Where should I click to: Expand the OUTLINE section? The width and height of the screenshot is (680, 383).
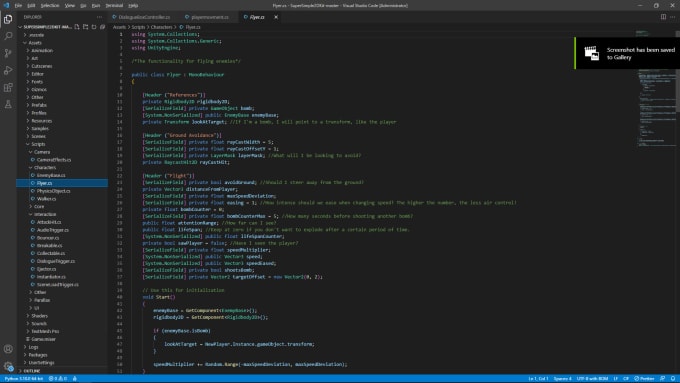tap(32, 371)
